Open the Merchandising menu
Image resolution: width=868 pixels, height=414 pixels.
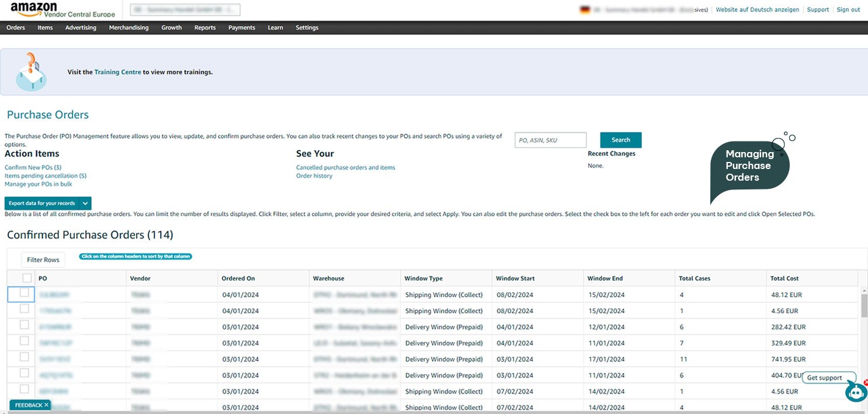tap(129, 27)
